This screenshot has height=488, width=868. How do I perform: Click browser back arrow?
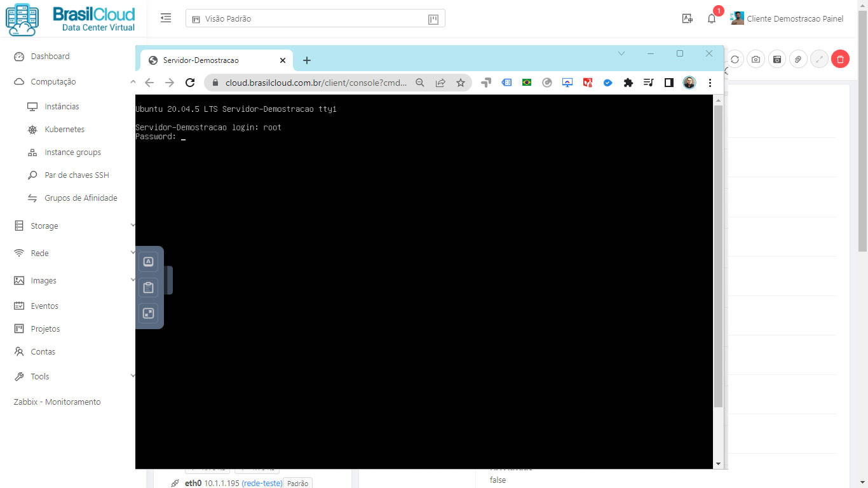[x=149, y=83]
